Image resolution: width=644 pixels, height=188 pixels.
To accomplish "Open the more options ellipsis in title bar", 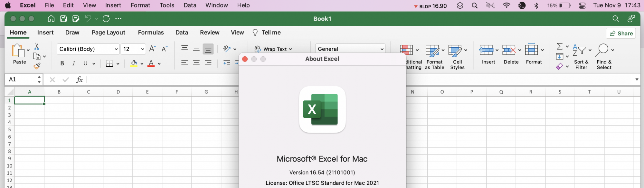I will 118,19.
